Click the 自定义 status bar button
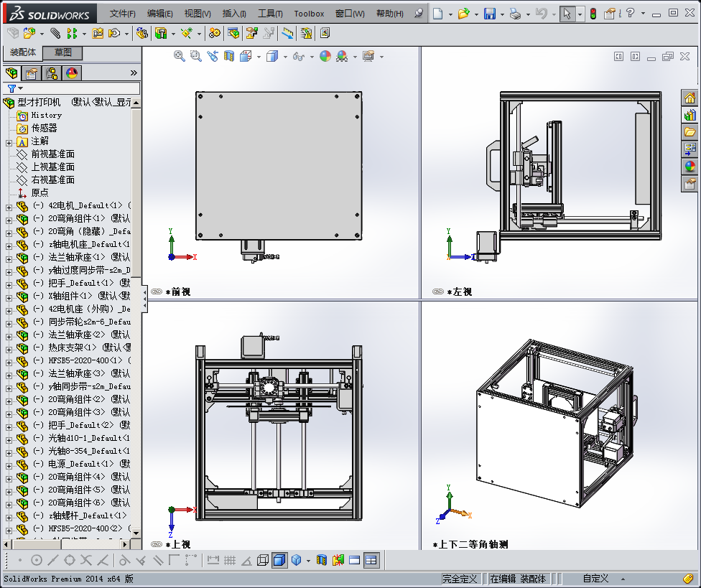The width and height of the screenshot is (701, 588). tap(595, 579)
